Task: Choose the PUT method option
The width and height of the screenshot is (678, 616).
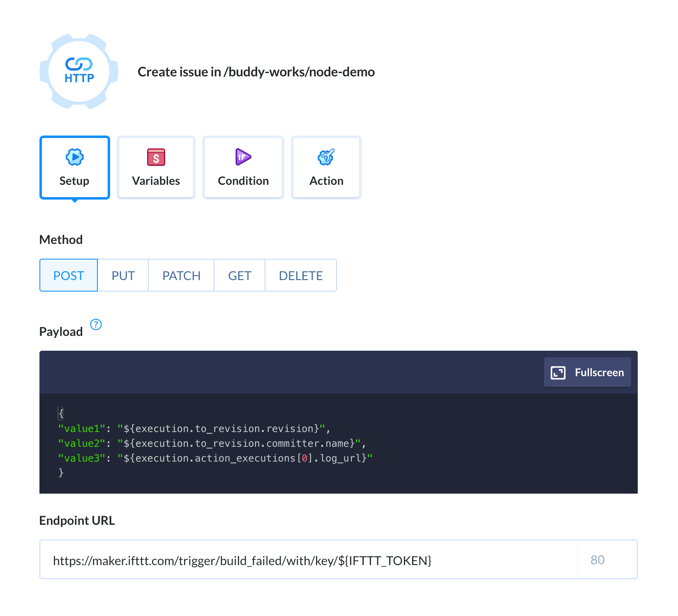Action: tap(123, 276)
